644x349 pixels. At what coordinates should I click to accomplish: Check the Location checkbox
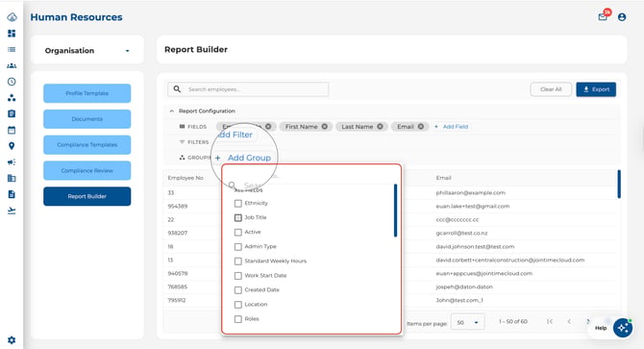pos(237,305)
